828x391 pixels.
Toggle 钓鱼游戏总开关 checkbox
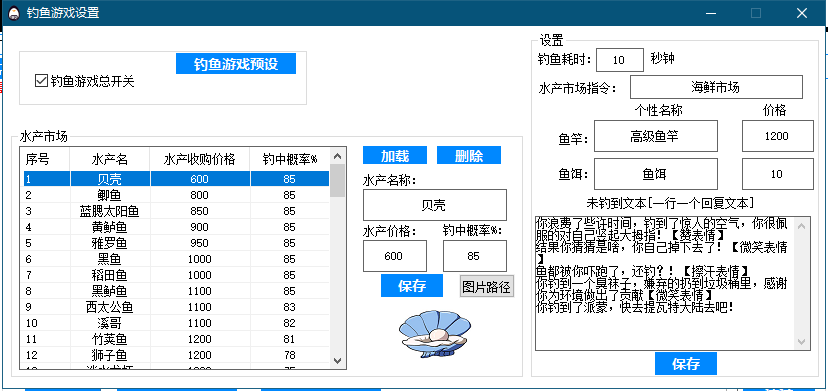(41, 81)
